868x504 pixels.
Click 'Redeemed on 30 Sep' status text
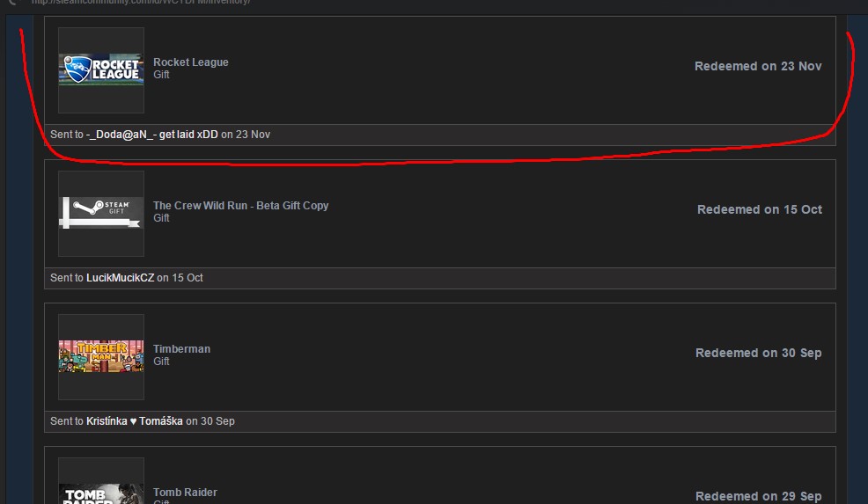[x=758, y=353]
